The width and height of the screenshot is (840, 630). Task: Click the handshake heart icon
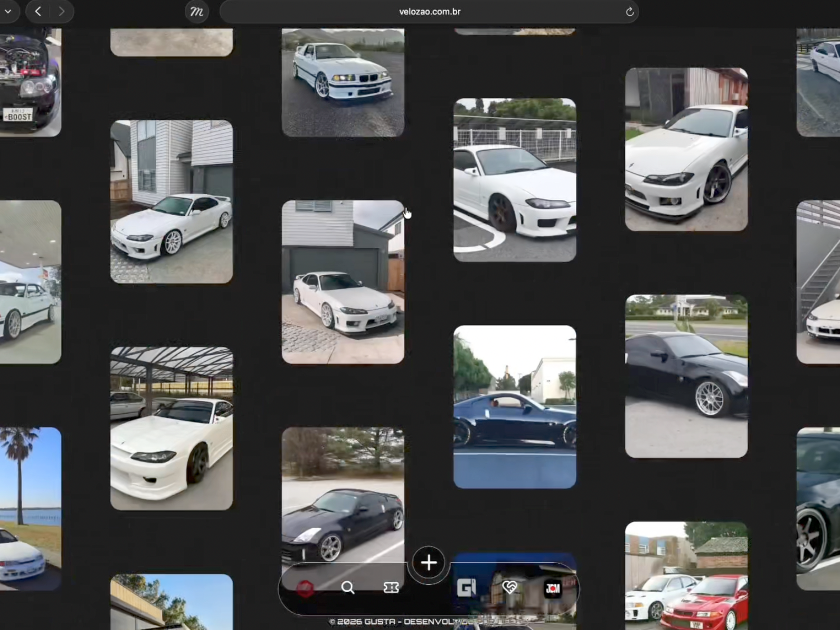[x=509, y=587]
